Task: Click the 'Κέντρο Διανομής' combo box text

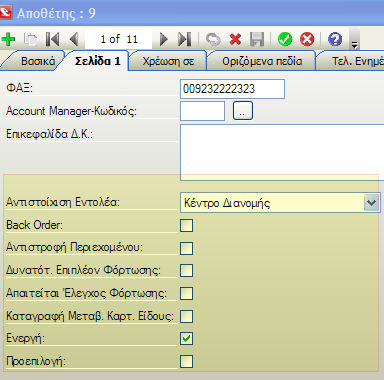Action: (x=227, y=203)
